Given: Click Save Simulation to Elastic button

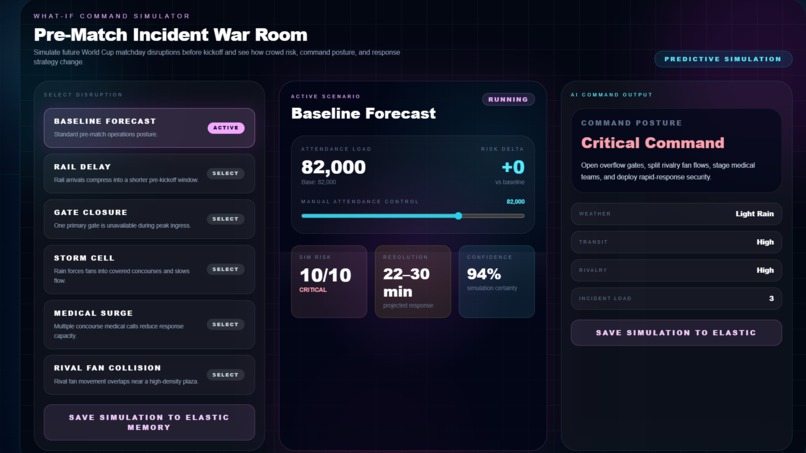Looking at the screenshot, I should (676, 333).
